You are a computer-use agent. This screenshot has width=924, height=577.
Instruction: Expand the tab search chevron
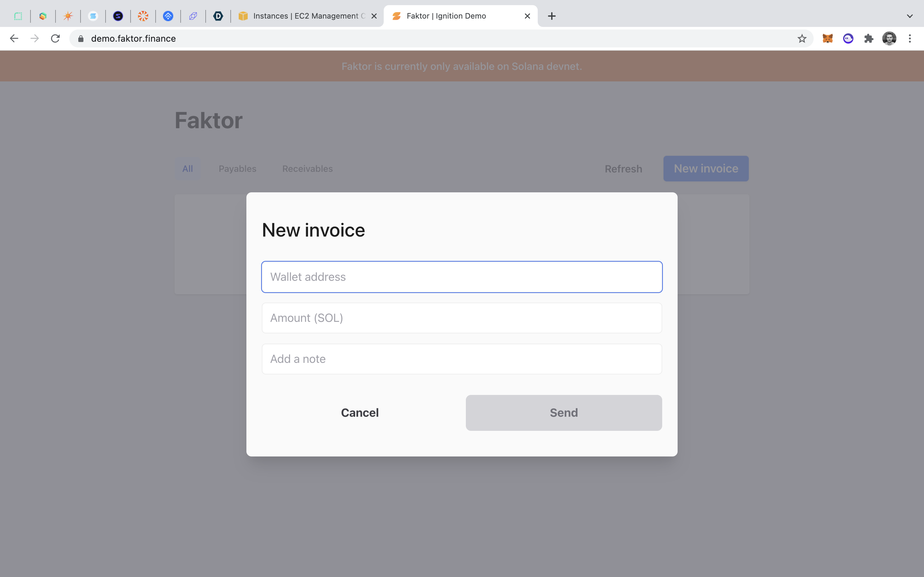pos(910,16)
